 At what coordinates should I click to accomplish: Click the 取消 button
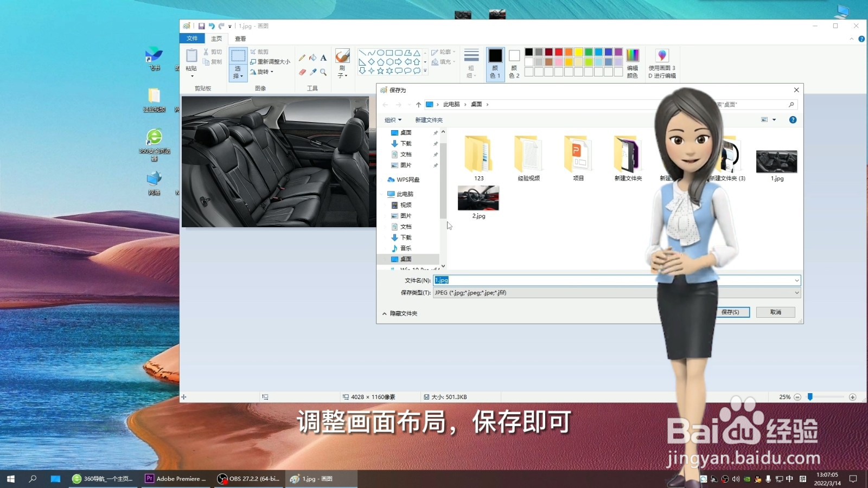(776, 312)
